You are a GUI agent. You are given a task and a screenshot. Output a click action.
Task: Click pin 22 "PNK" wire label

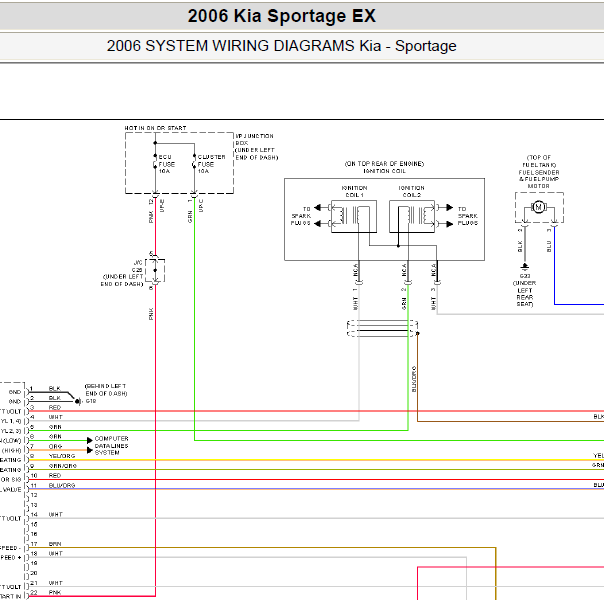click(x=55, y=593)
